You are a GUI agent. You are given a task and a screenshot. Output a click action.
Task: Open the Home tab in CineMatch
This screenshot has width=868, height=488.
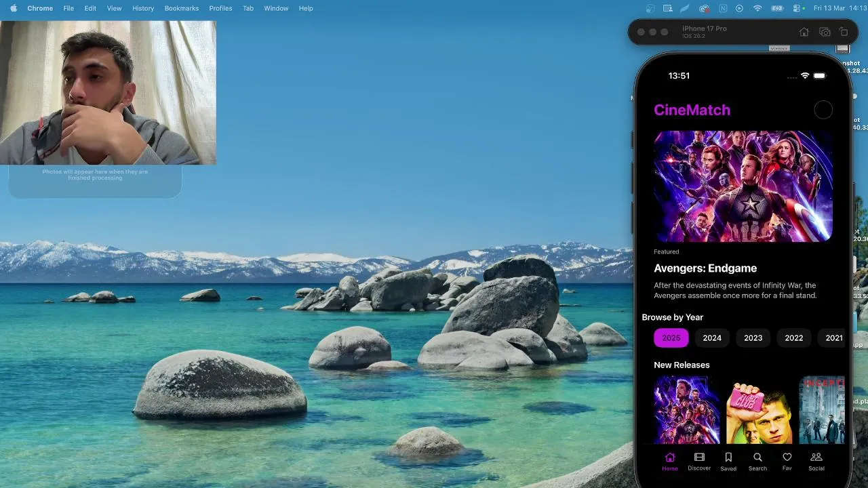click(670, 461)
